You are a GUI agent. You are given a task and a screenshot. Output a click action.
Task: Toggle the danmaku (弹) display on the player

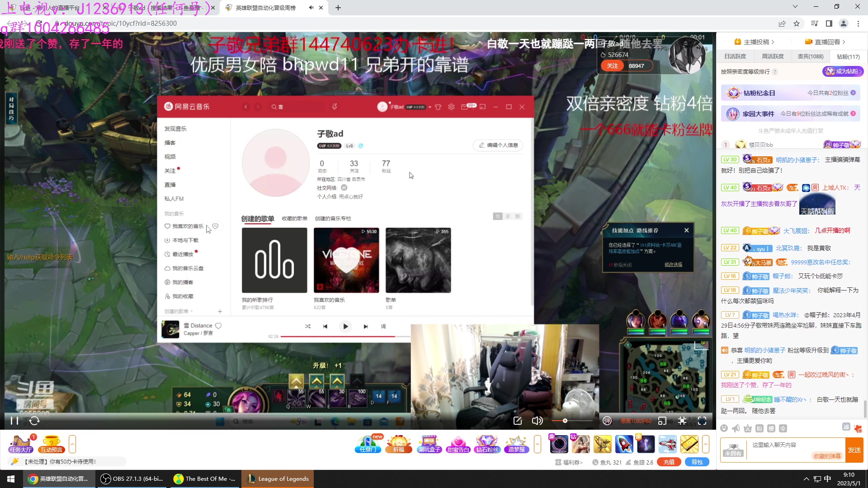pyautogui.click(x=607, y=421)
